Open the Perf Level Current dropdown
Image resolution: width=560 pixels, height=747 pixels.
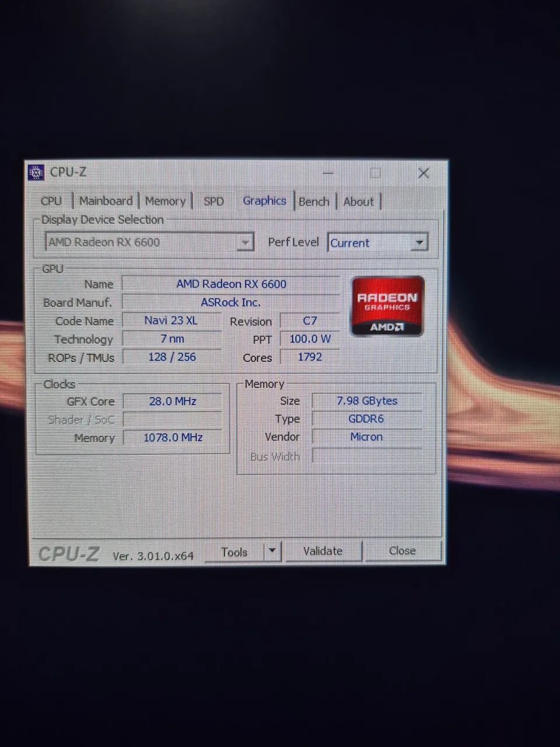coord(377,243)
